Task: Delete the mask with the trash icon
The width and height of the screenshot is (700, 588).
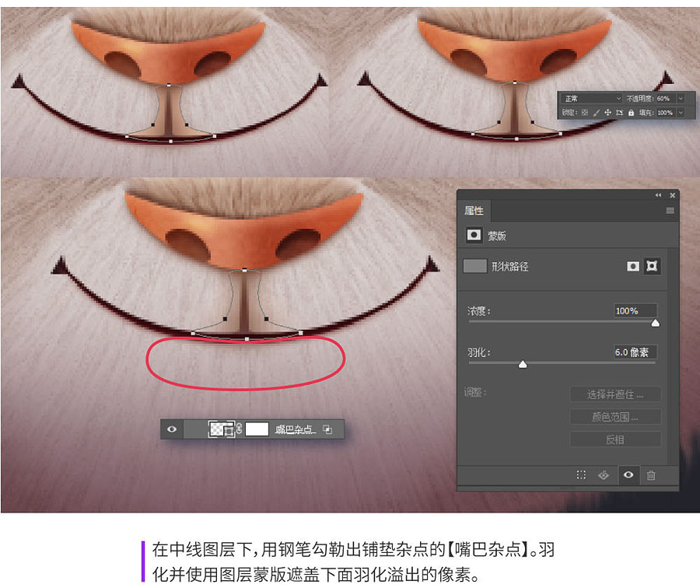Action: 651,475
